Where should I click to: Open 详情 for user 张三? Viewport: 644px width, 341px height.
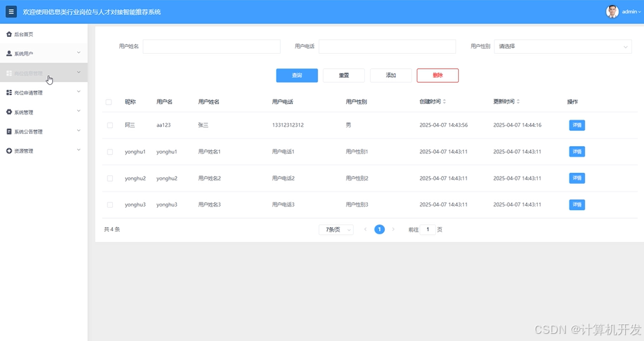pyautogui.click(x=577, y=125)
